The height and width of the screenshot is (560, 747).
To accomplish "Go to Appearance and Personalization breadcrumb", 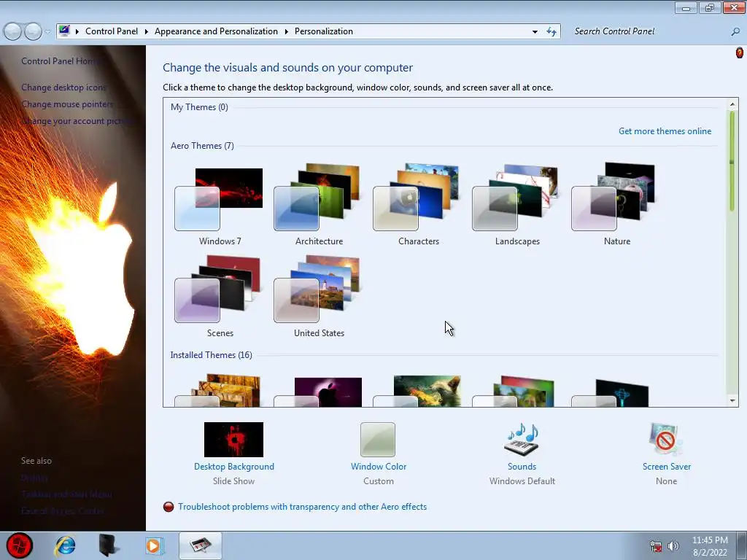I will 216,31.
